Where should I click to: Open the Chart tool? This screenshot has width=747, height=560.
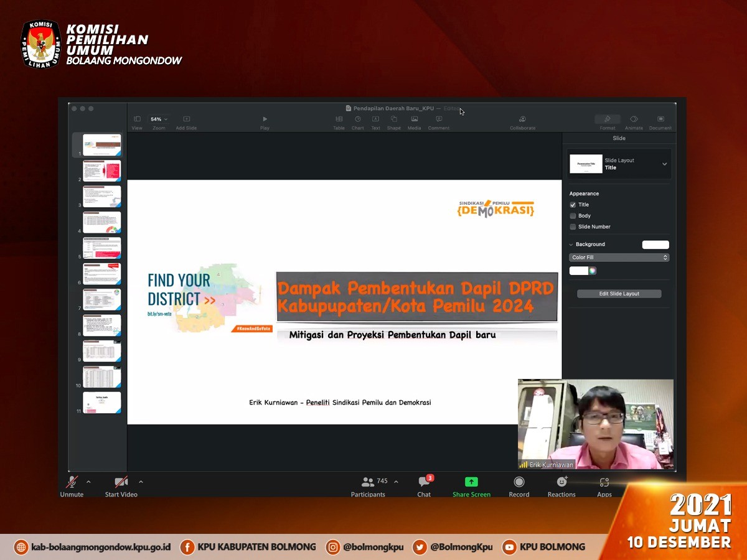pos(358,119)
